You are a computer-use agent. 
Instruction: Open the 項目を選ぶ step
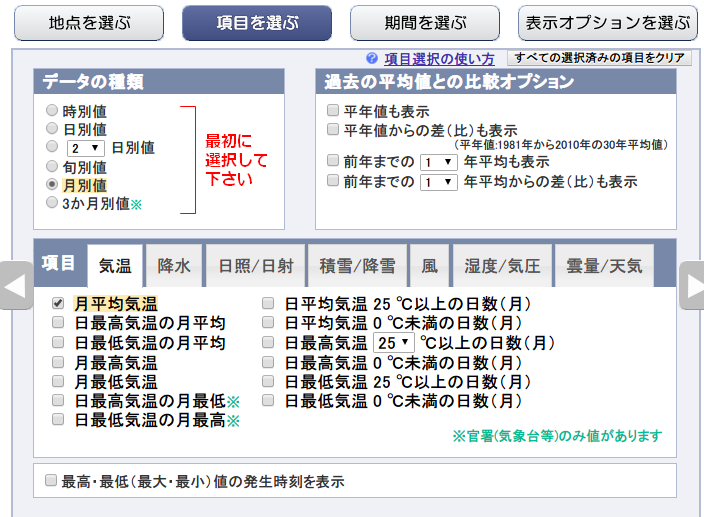coord(257,23)
